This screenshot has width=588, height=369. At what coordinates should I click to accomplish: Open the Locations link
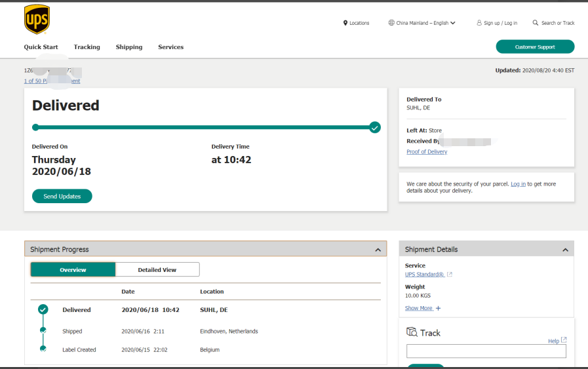(x=359, y=23)
